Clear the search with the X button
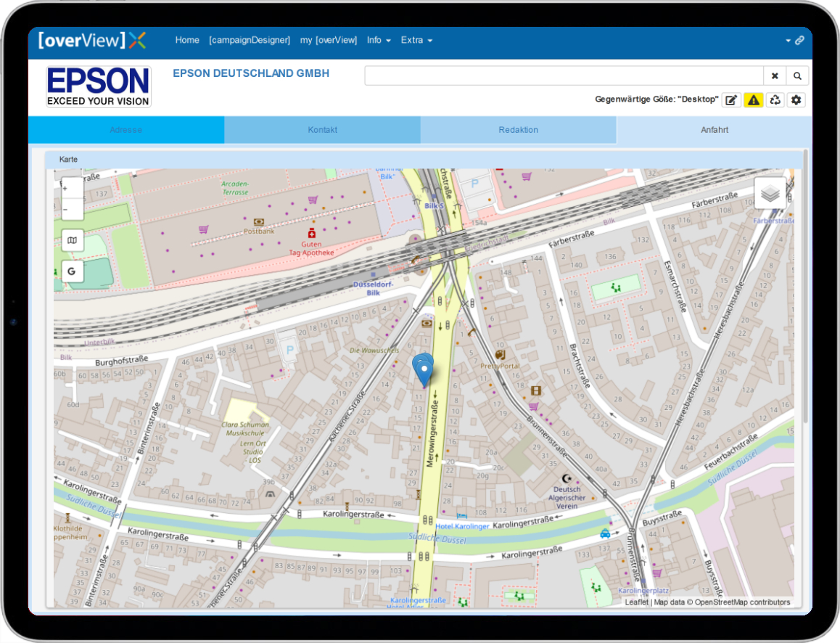 (775, 76)
